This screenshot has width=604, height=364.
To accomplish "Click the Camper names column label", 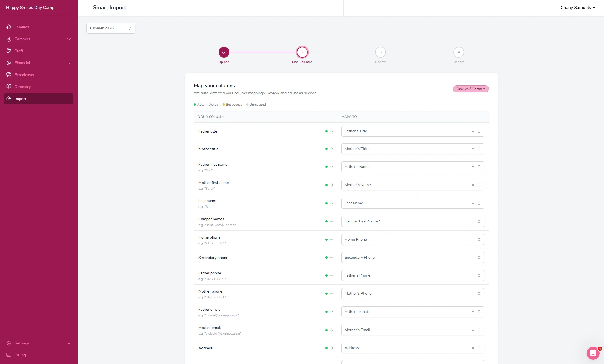I will pos(211,219).
